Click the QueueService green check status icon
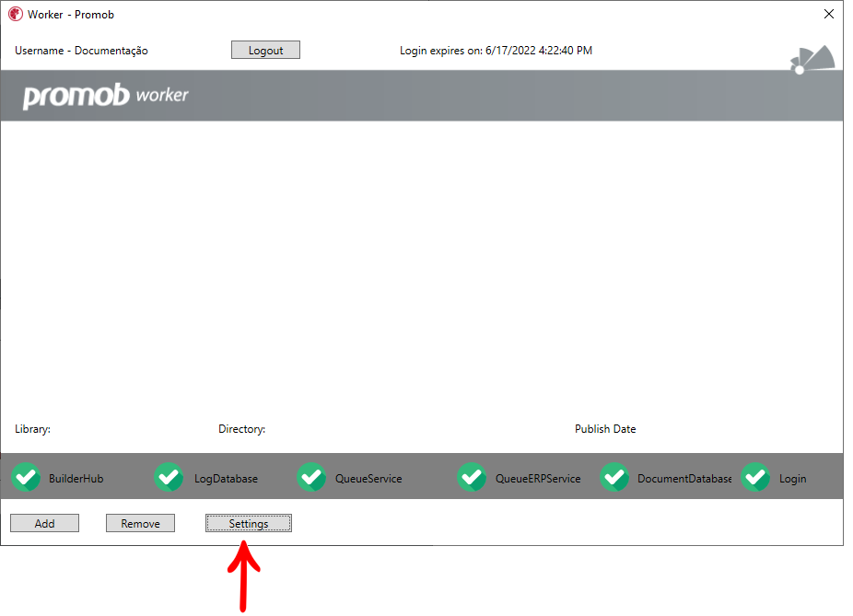The width and height of the screenshot is (853, 616). click(311, 477)
